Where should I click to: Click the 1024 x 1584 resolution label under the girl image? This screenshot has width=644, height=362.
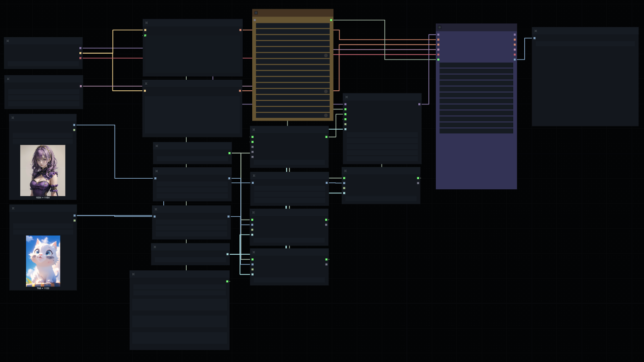click(43, 198)
